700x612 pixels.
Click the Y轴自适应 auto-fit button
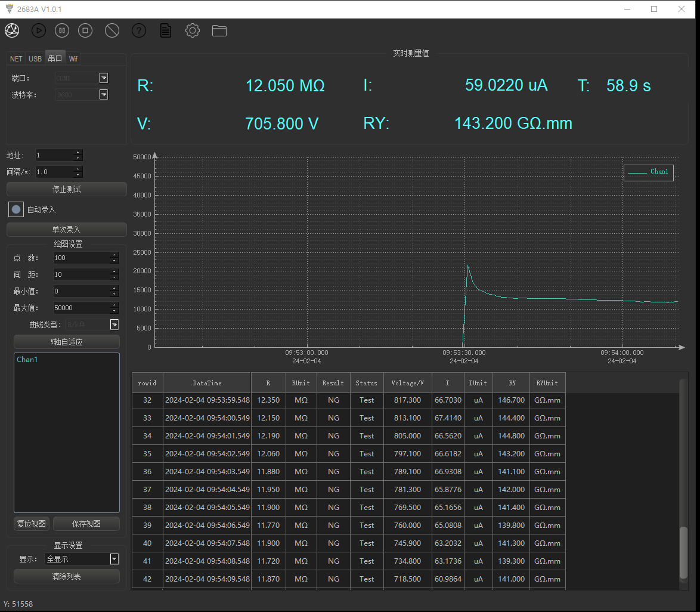pos(66,342)
